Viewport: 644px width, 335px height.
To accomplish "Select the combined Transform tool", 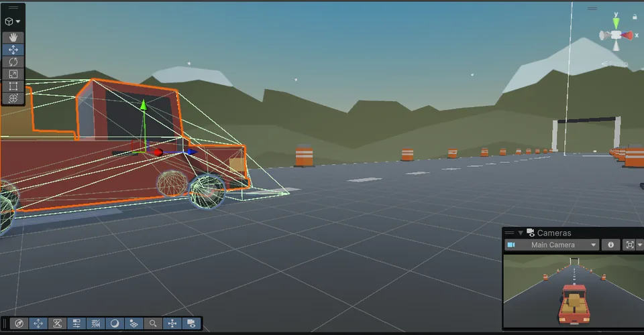I will coord(13,98).
